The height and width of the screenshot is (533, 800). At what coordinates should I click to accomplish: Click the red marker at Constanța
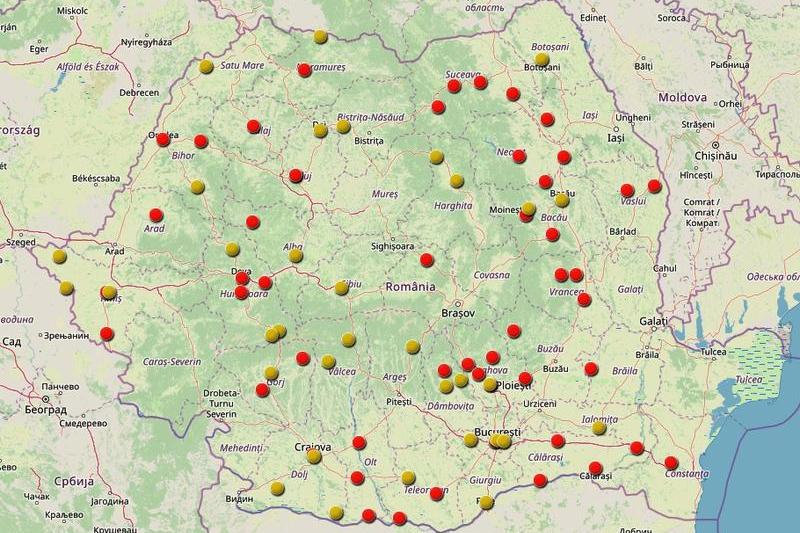click(671, 462)
